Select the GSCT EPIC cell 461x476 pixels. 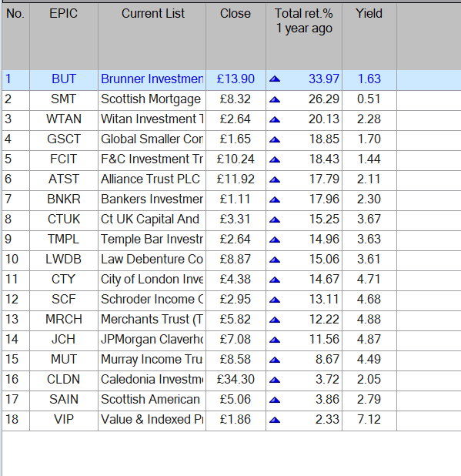[x=64, y=139]
